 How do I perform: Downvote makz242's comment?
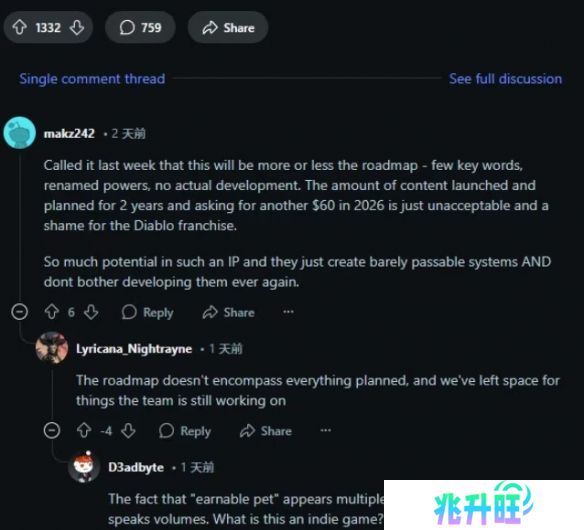coord(91,312)
